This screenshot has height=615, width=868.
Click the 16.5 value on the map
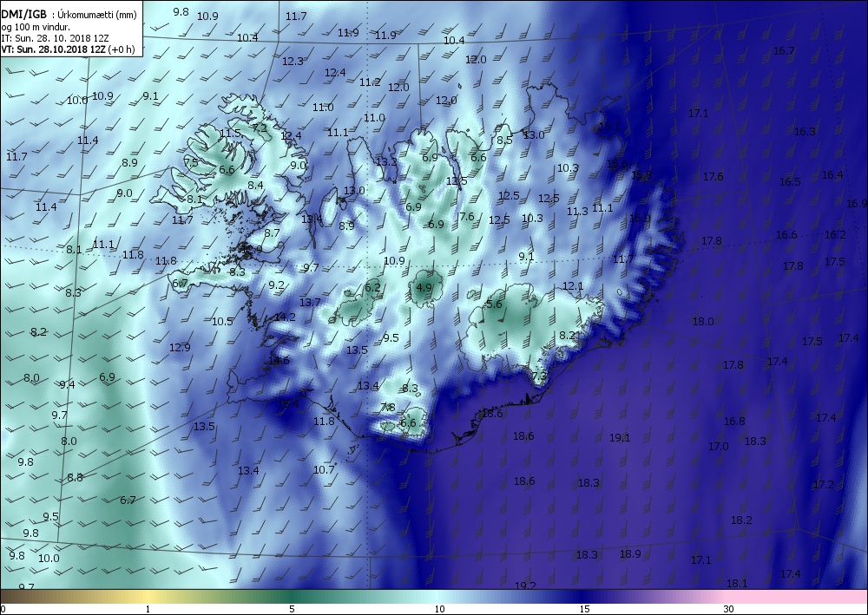click(790, 182)
